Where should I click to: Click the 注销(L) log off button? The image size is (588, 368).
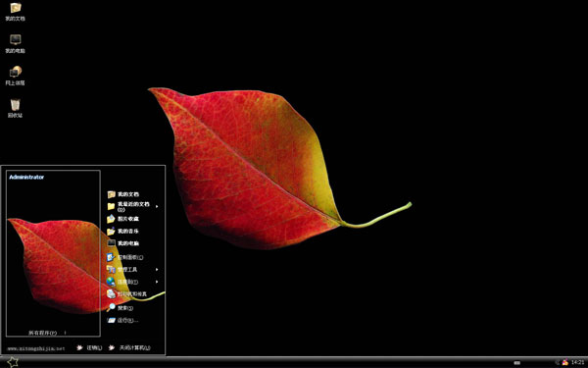(89, 348)
